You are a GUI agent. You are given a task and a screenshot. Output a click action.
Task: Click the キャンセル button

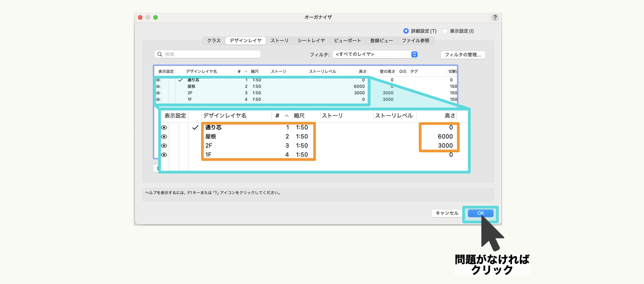[447, 213]
